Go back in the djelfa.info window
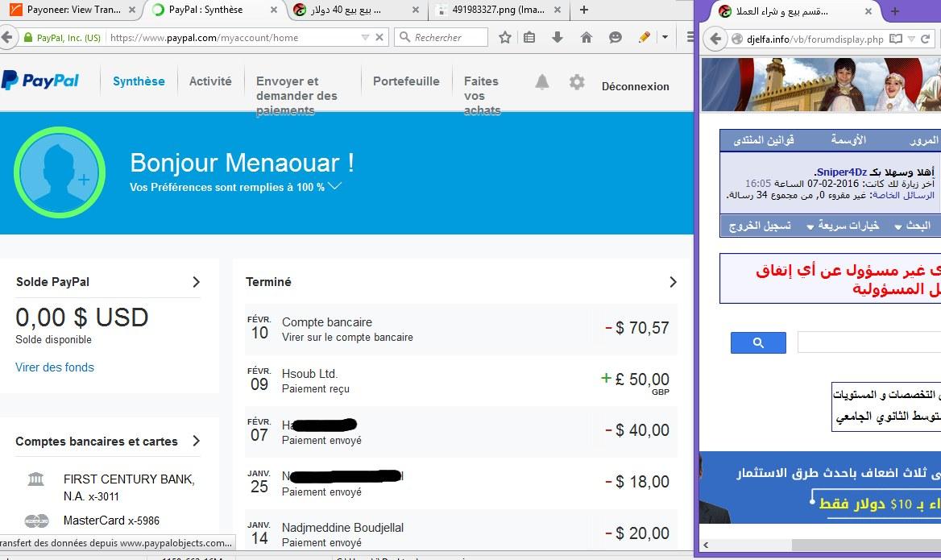This screenshot has height=560, width=941. [x=715, y=39]
